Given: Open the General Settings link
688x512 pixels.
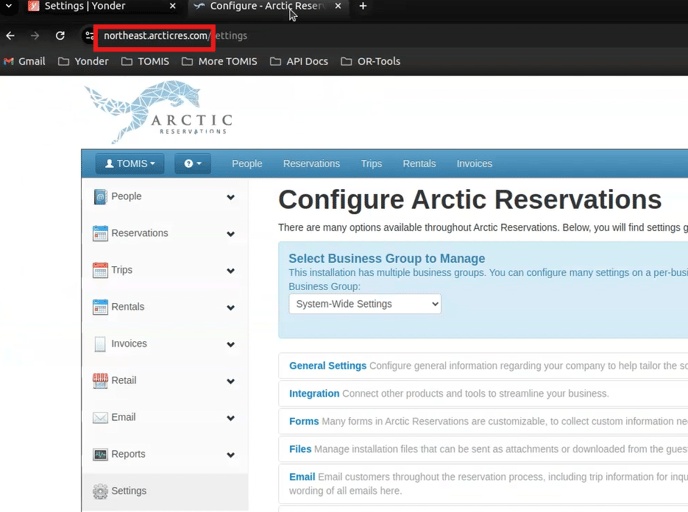Looking at the screenshot, I should [x=328, y=366].
